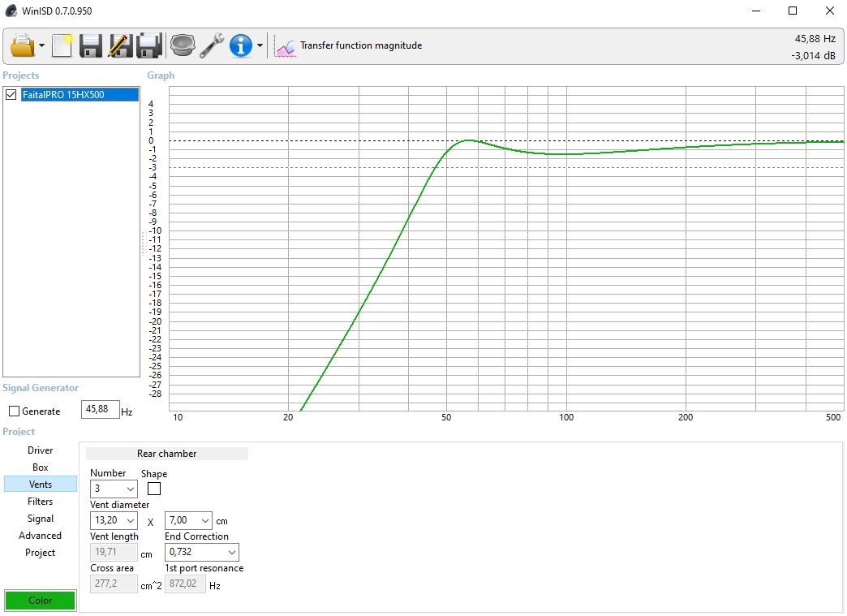The image size is (847, 616).
Task: Select the Vents tab
Action: [41, 485]
